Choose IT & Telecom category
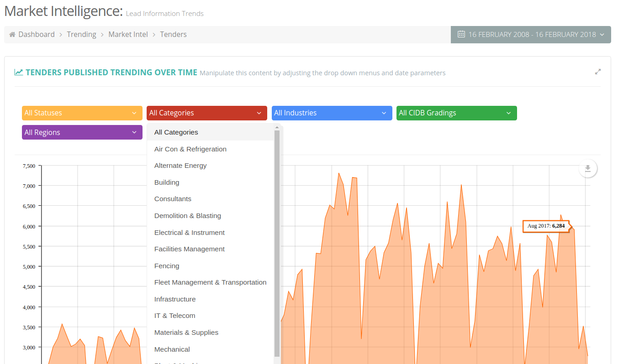618x364 pixels. (211, 316)
